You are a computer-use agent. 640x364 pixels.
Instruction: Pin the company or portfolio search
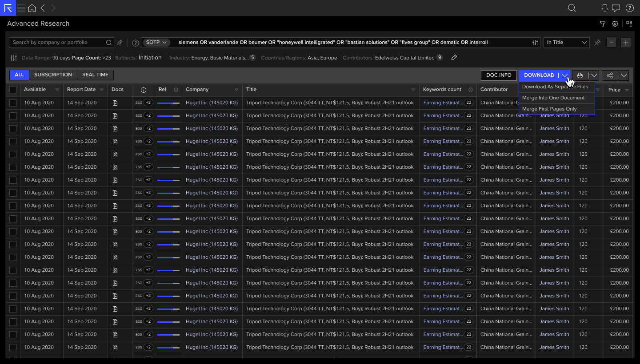coord(120,43)
